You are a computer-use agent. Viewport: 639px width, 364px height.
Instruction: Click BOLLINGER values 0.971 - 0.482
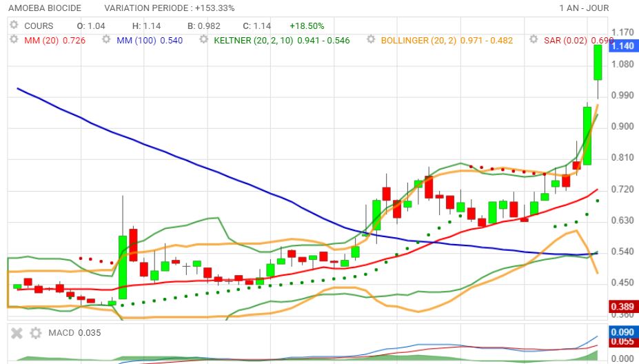coord(487,41)
